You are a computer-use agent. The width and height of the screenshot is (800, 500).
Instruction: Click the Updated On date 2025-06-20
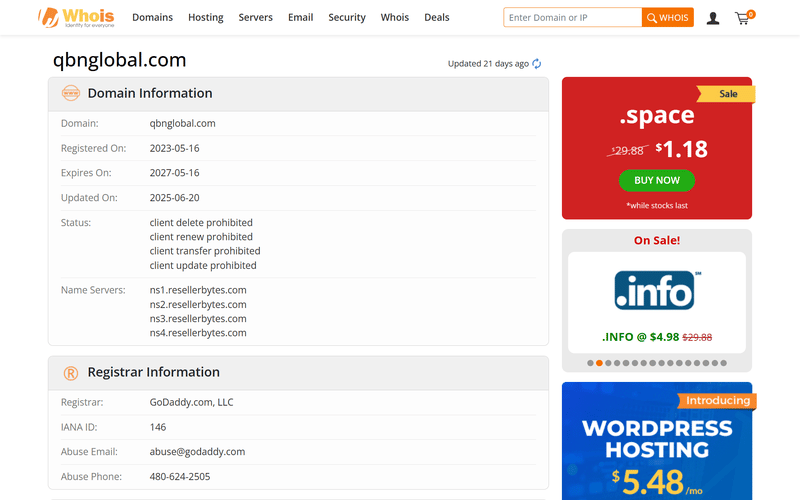click(174, 198)
